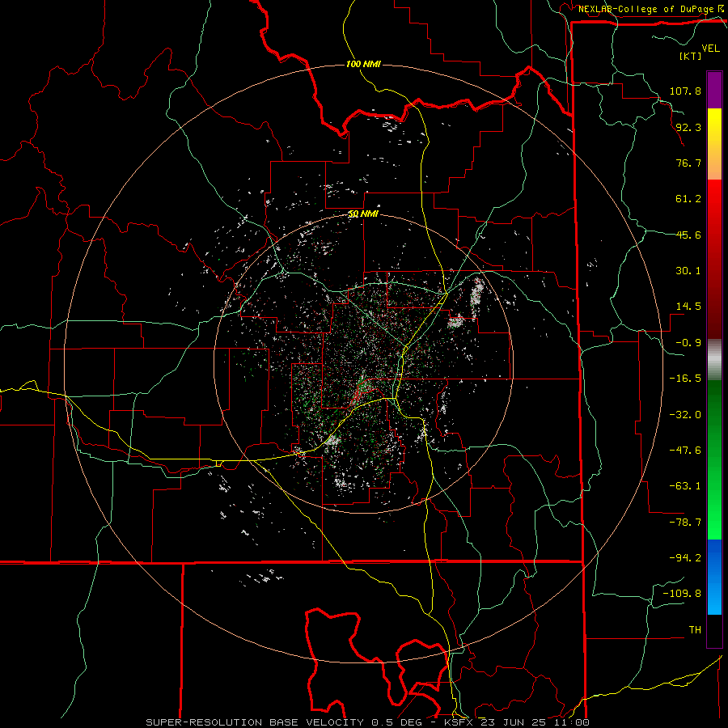Click the 76.7 velocity scale value

[x=688, y=163]
